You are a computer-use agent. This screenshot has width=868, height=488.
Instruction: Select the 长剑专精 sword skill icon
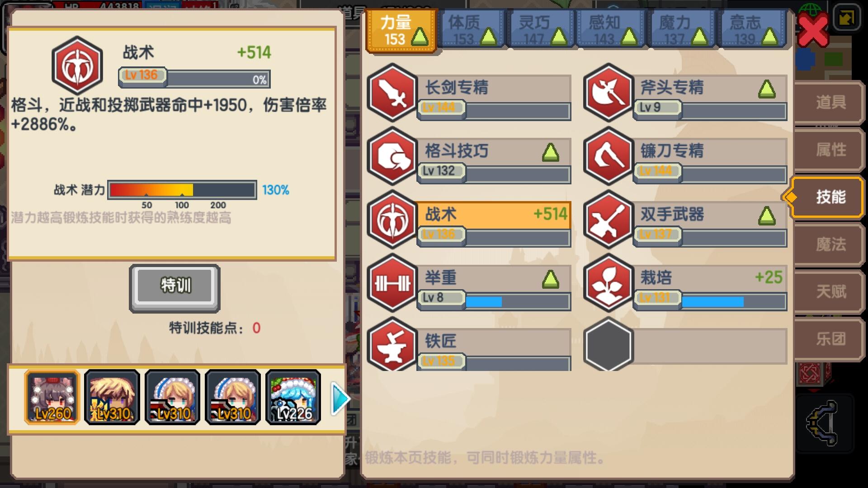click(x=392, y=93)
